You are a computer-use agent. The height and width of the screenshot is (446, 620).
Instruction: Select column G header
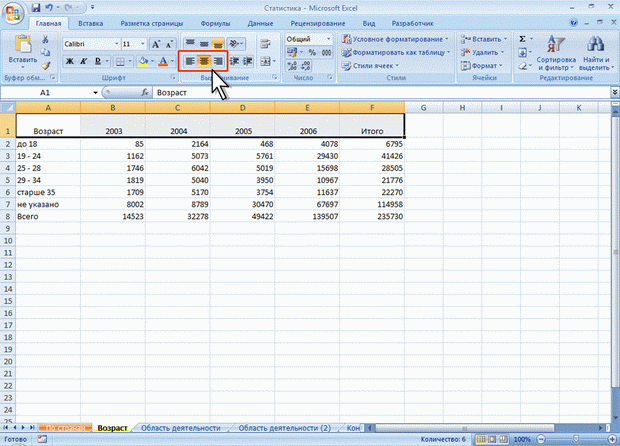click(x=423, y=108)
